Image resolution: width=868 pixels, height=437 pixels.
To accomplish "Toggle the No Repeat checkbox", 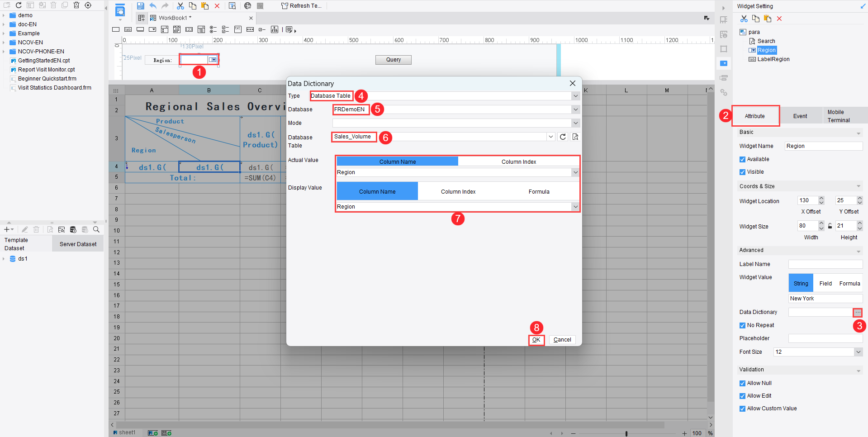I will tap(742, 325).
